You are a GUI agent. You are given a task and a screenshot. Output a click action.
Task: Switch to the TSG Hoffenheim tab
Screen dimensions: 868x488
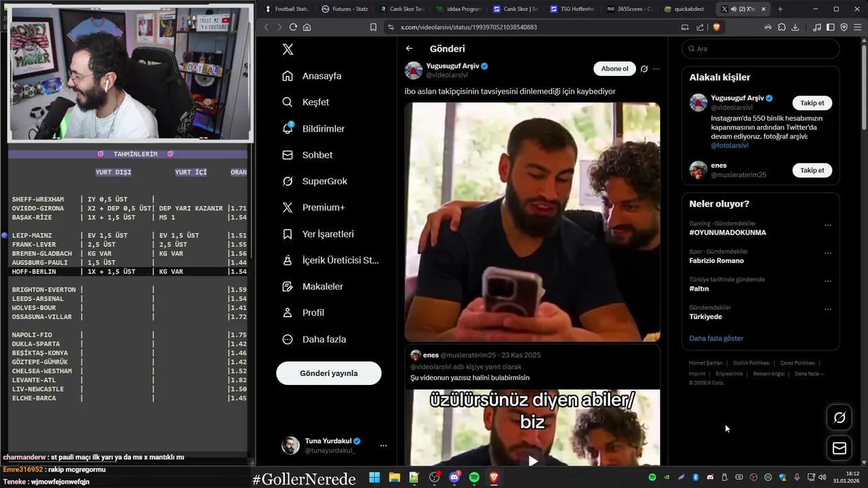pos(573,9)
